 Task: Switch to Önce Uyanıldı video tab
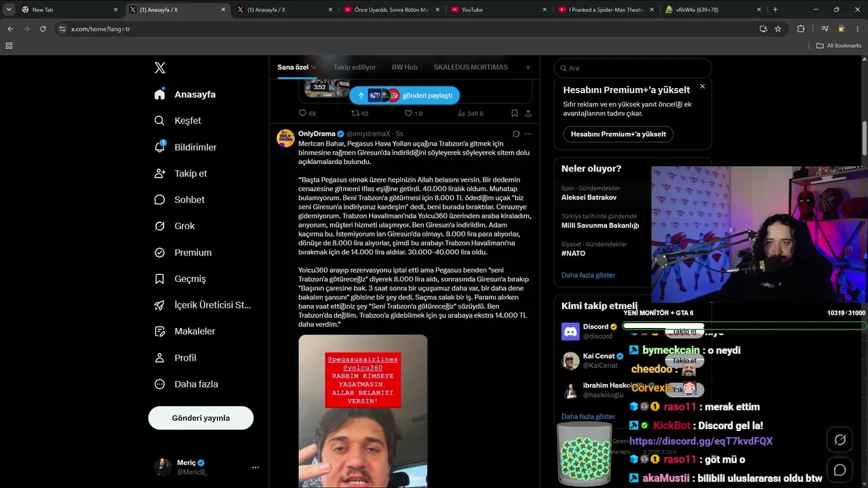click(391, 9)
